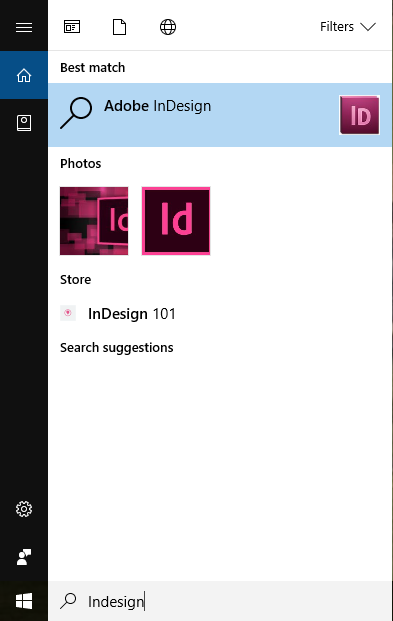Click the Feedback person icon
This screenshot has width=393, height=621.
[24, 557]
